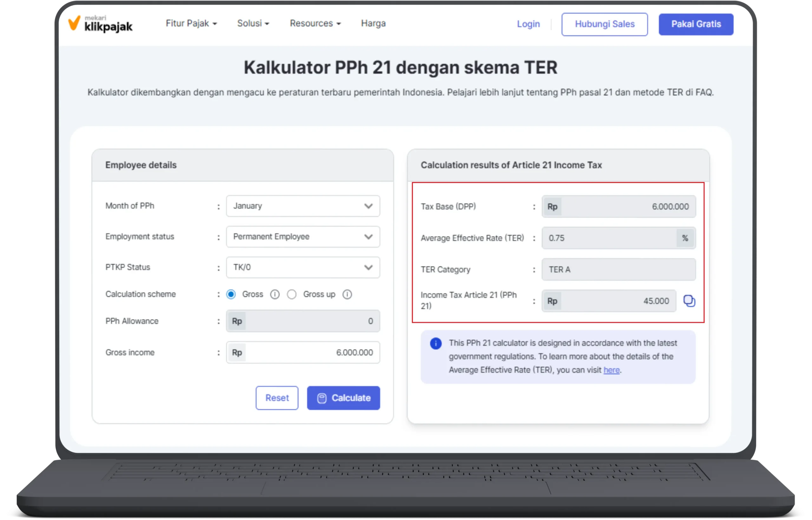Open the Fitur Pajak menu

pyautogui.click(x=191, y=23)
